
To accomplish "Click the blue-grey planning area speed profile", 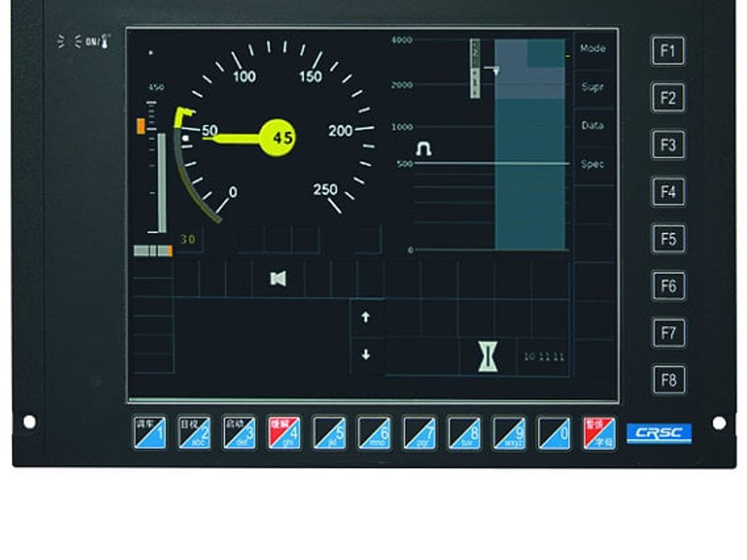I will pyautogui.click(x=530, y=144).
